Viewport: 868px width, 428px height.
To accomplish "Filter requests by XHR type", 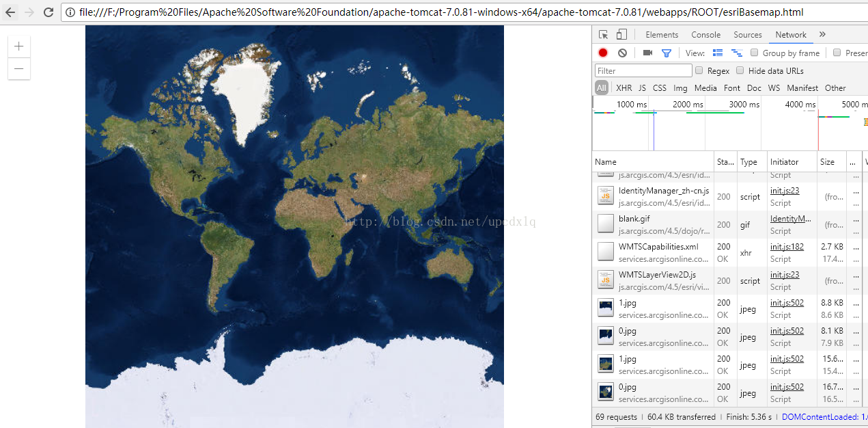I will [624, 88].
